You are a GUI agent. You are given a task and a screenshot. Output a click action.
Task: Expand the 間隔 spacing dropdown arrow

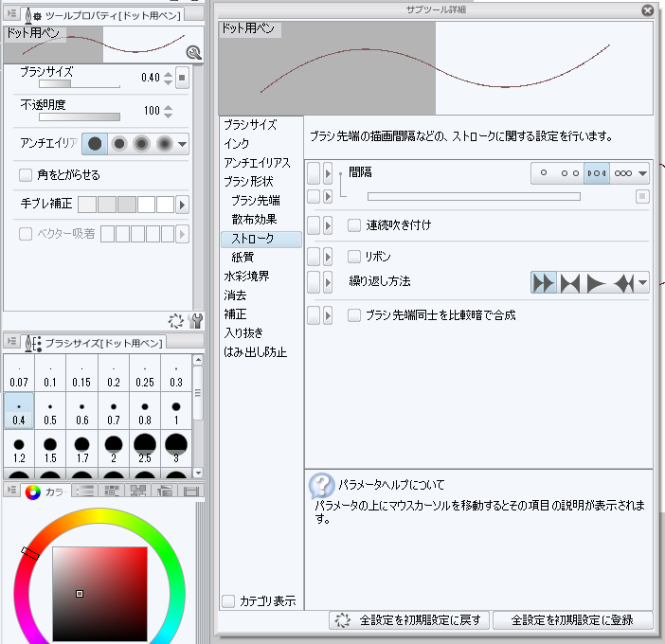[x=643, y=173]
